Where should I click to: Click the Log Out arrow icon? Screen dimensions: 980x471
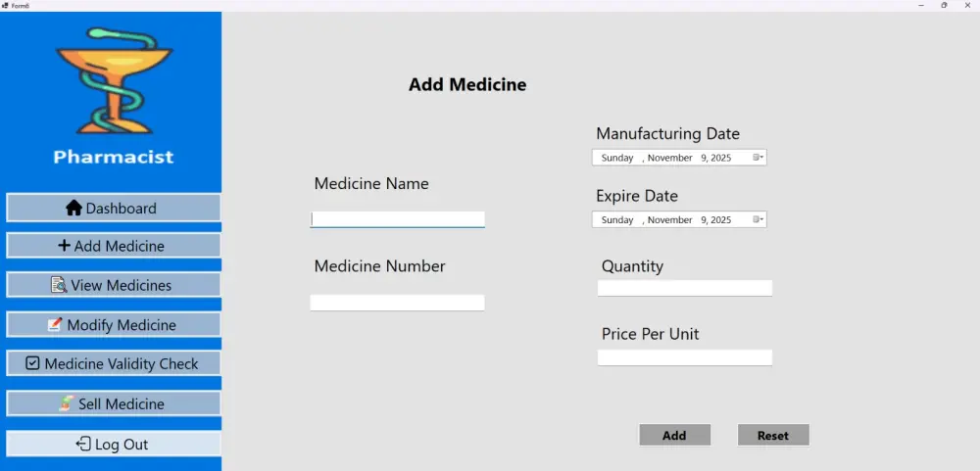coord(83,444)
